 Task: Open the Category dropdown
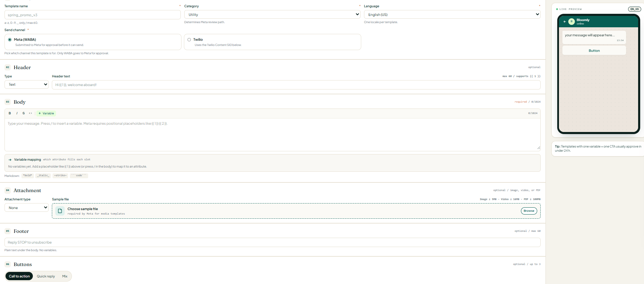[272, 15]
